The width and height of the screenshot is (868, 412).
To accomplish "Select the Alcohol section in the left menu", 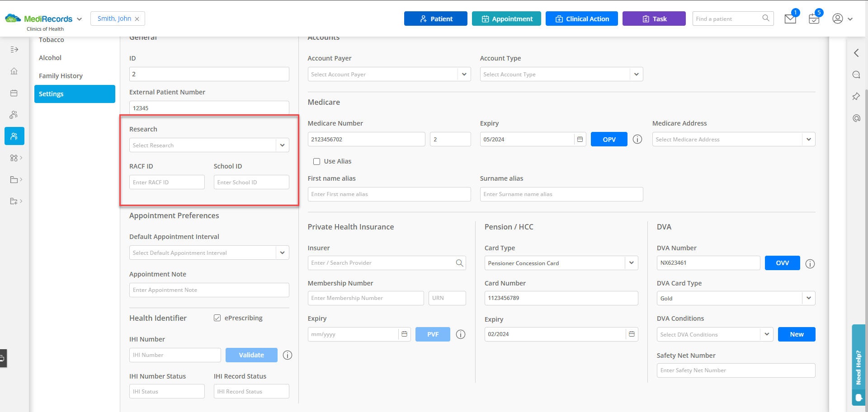I will click(x=50, y=57).
